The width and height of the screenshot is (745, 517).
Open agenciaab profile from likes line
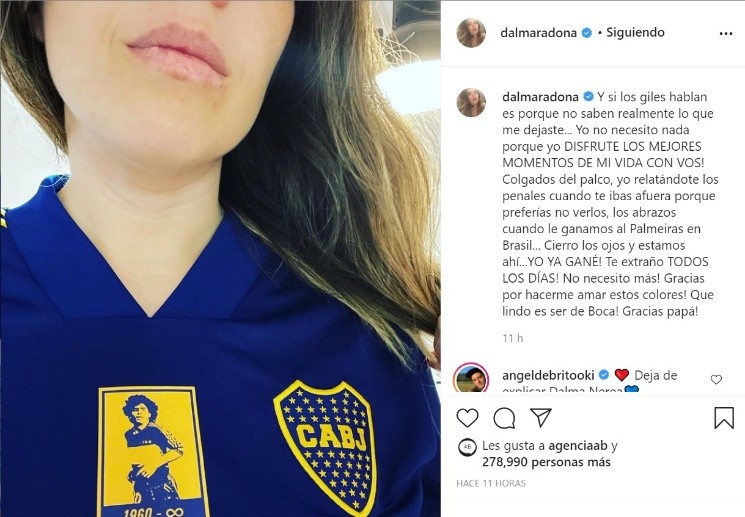tap(578, 446)
